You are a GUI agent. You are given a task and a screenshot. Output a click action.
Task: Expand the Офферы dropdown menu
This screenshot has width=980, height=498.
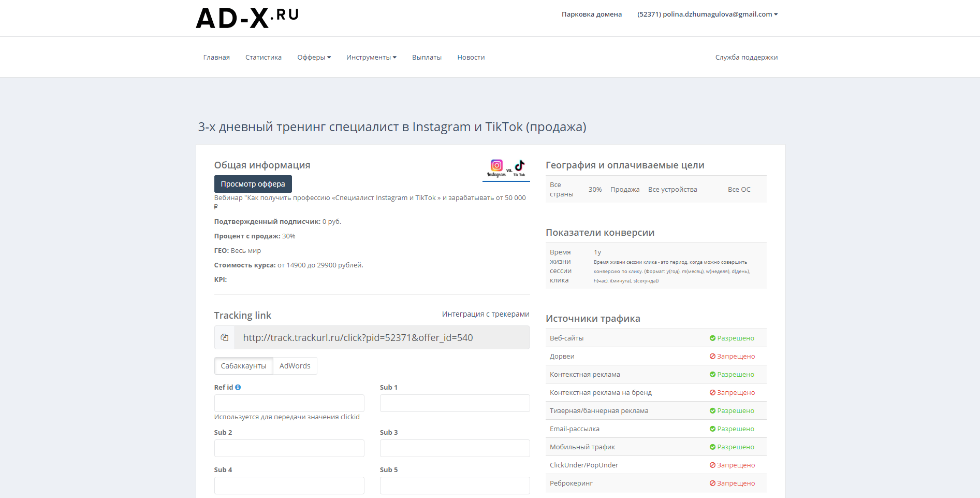(x=314, y=57)
